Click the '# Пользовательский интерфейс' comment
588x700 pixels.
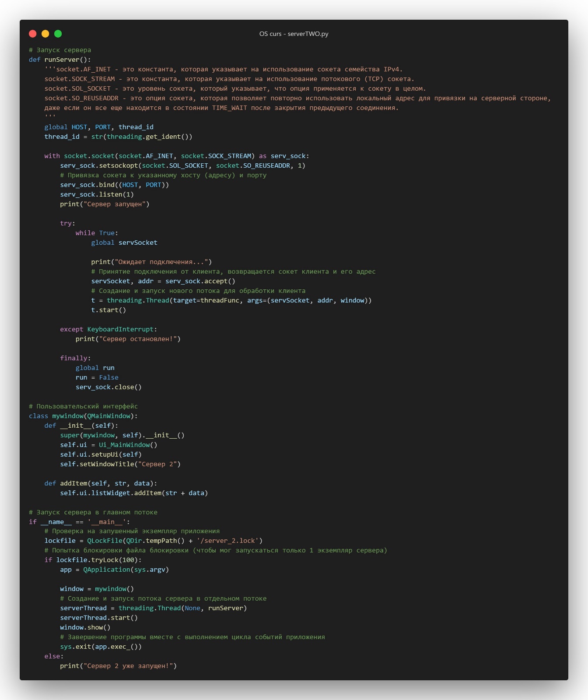[x=83, y=406]
